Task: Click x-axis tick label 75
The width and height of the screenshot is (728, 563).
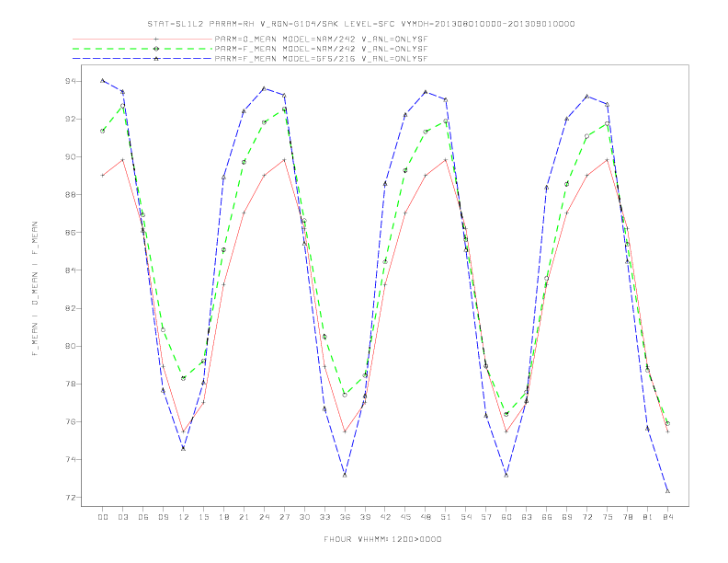Action: point(608,517)
